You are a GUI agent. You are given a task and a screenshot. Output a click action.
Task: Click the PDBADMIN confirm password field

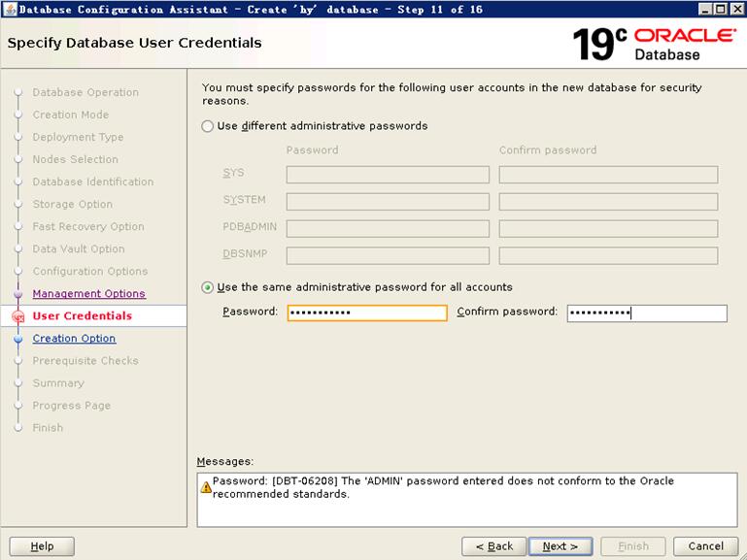[x=608, y=229]
